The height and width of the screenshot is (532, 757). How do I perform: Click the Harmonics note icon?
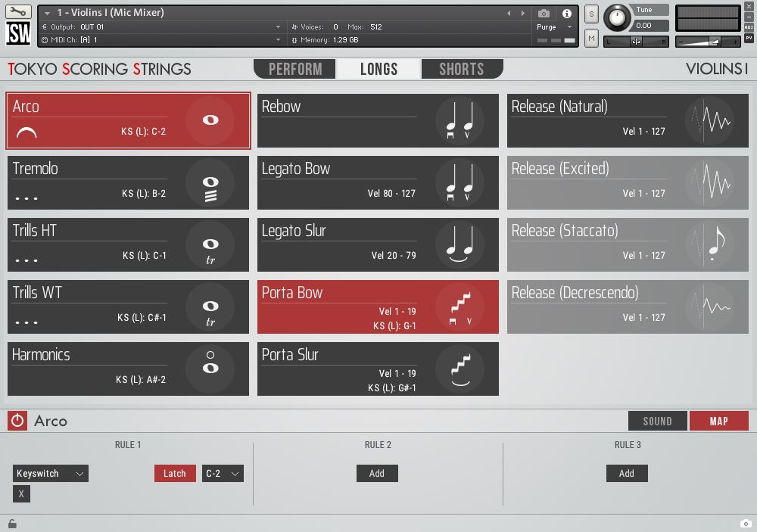click(x=210, y=369)
